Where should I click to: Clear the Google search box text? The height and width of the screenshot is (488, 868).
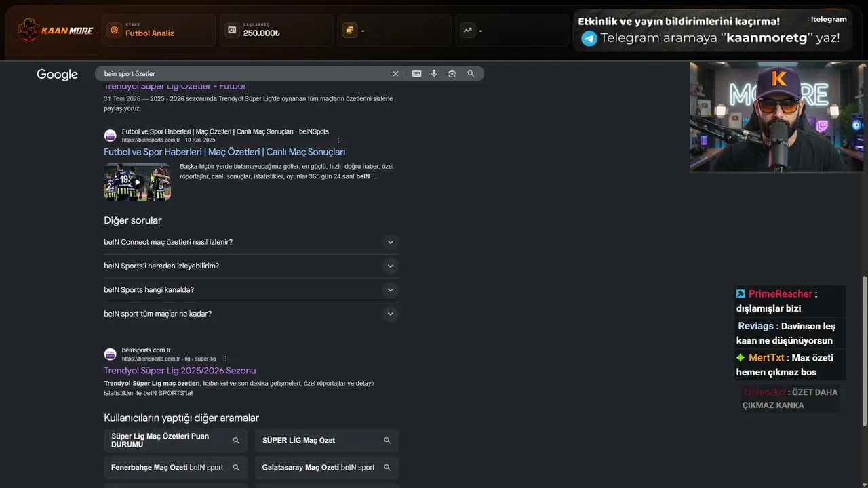(395, 74)
